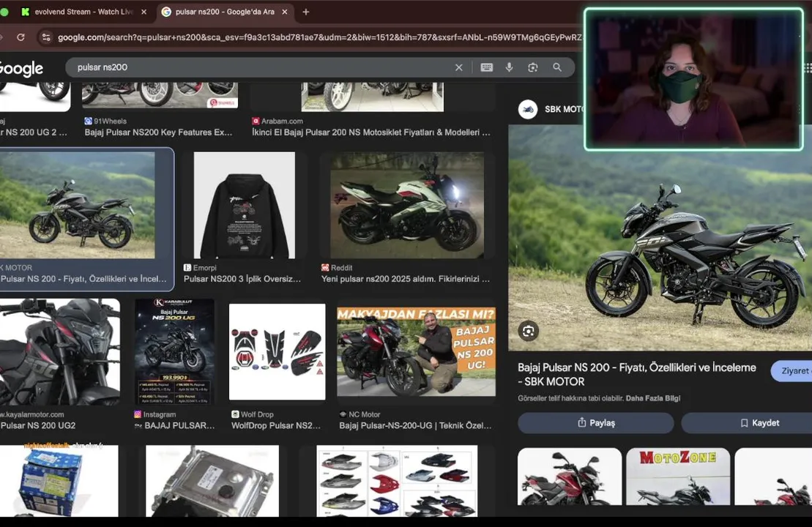Open NC Motor Makyajdan Fazlası thumbnail
812x527 pixels.
(416, 352)
